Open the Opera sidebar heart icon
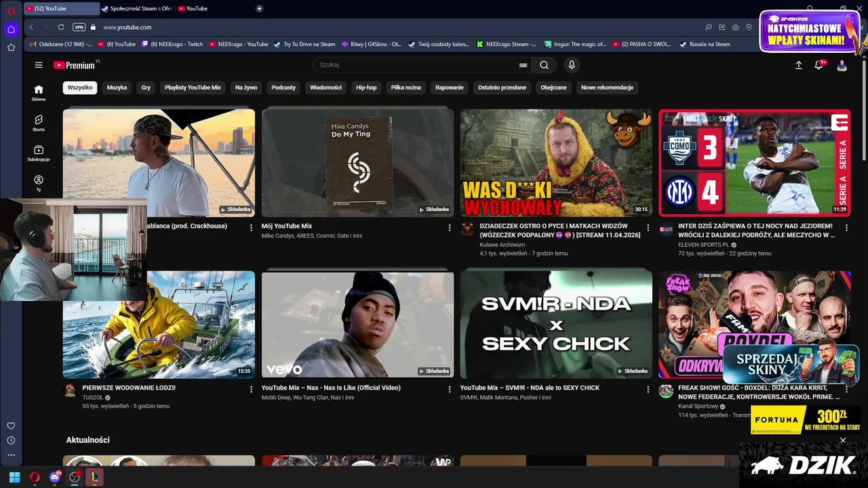Image resolution: width=868 pixels, height=488 pixels. coord(11,426)
